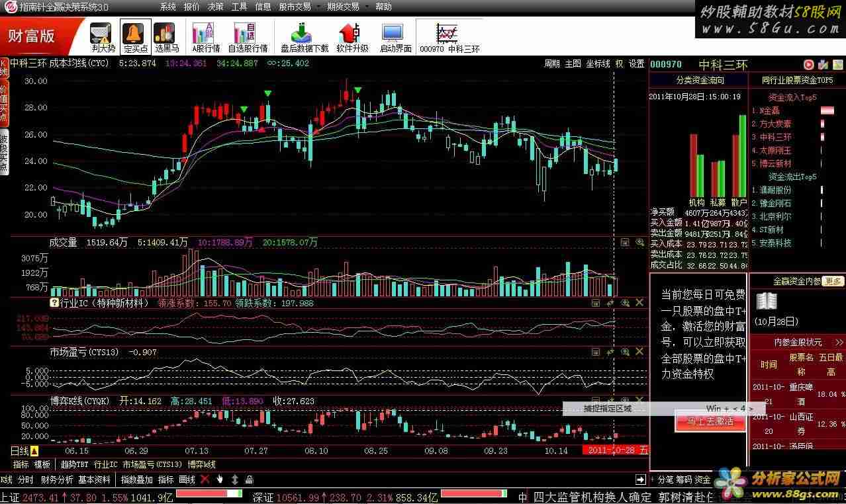Screen dimensions: 846x504
Task: Open the 选黑马 stock picker icon
Action: click(167, 36)
